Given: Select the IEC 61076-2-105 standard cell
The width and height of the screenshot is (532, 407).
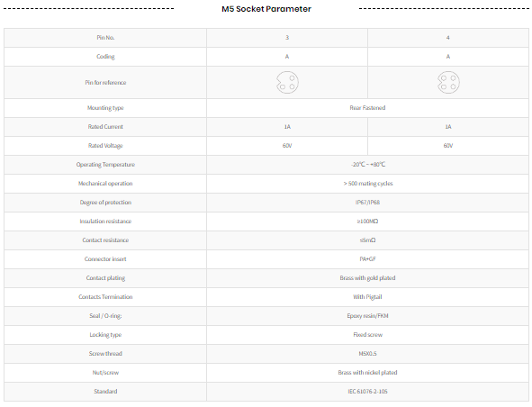Looking at the screenshot, I should click(x=367, y=392).
